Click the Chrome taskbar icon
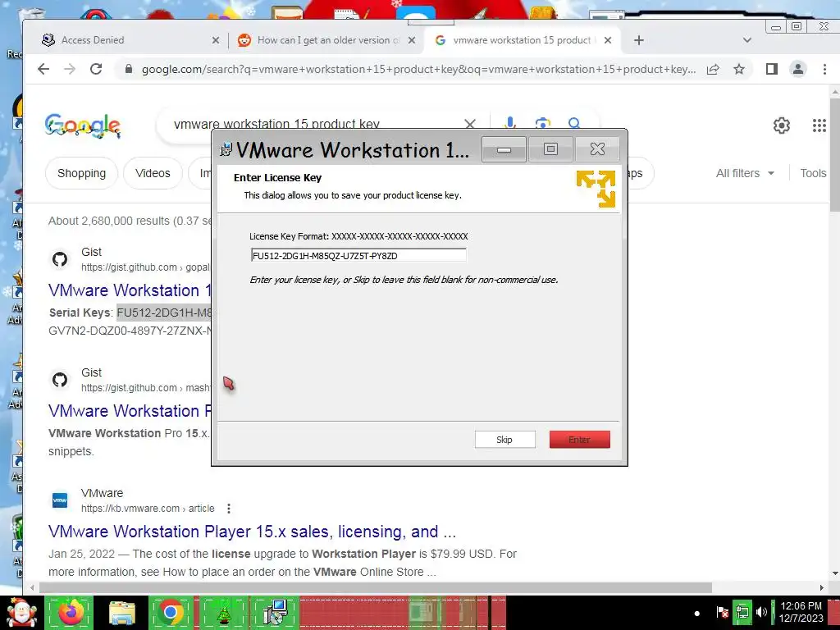This screenshot has width=840, height=630. click(171, 612)
